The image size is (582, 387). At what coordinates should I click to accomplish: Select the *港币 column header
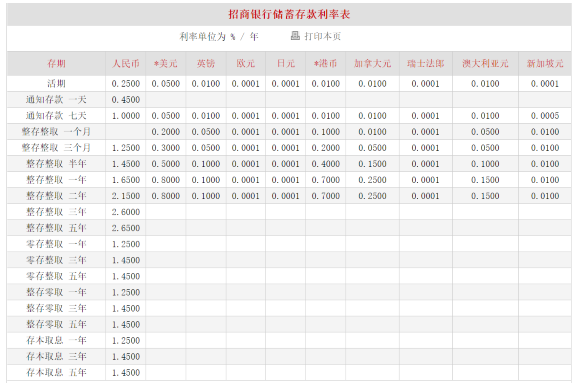326,63
